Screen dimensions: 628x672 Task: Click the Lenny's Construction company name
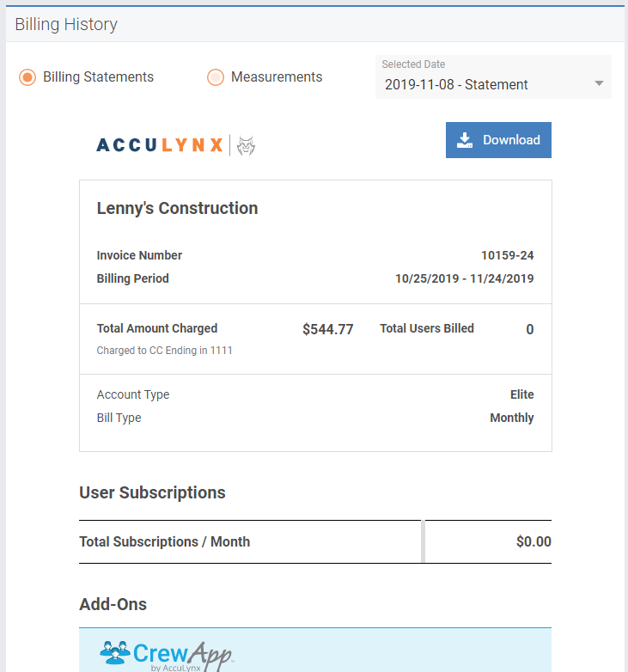177,208
